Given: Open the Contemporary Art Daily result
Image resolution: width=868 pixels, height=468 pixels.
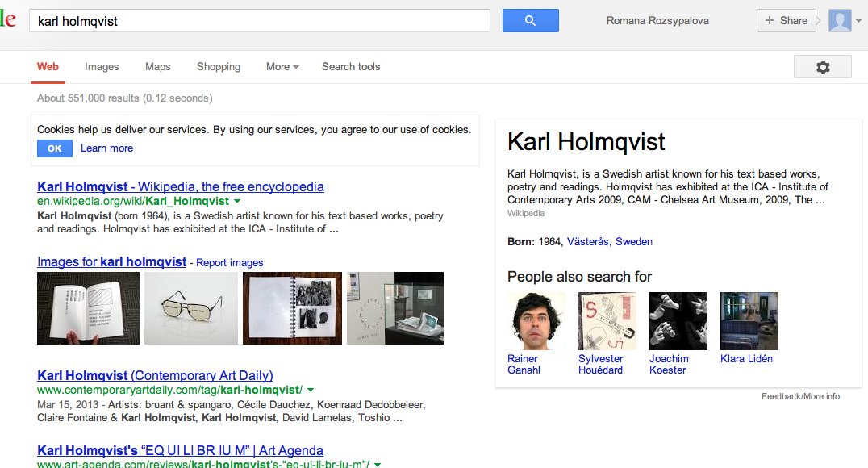Looking at the screenshot, I should point(155,375).
